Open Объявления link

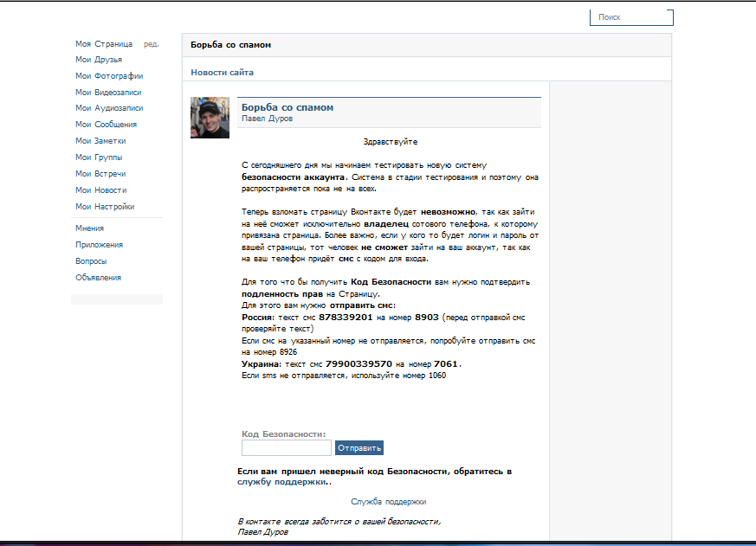[98, 278]
